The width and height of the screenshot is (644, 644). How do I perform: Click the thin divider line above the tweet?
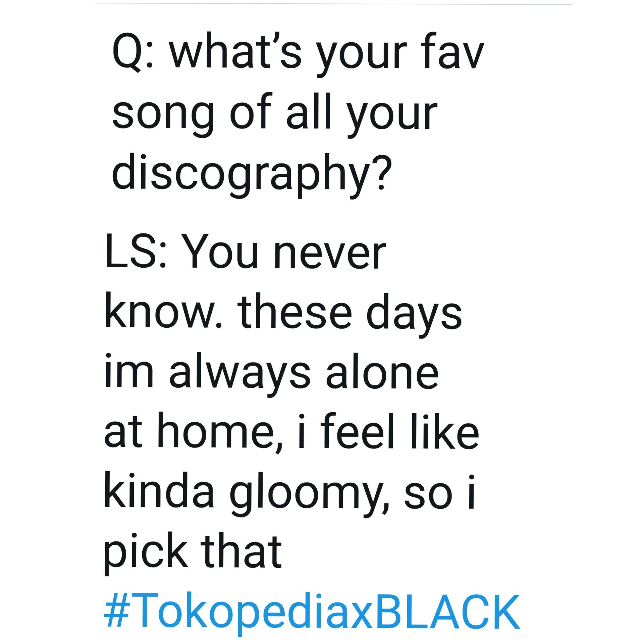pyautogui.click(x=332, y=4)
